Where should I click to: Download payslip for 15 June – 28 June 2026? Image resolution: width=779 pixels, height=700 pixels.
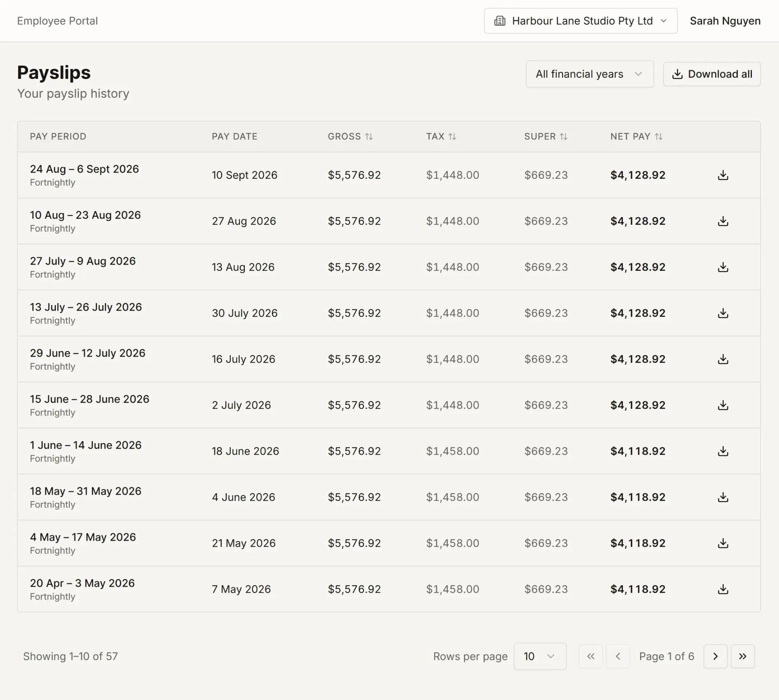(x=723, y=405)
